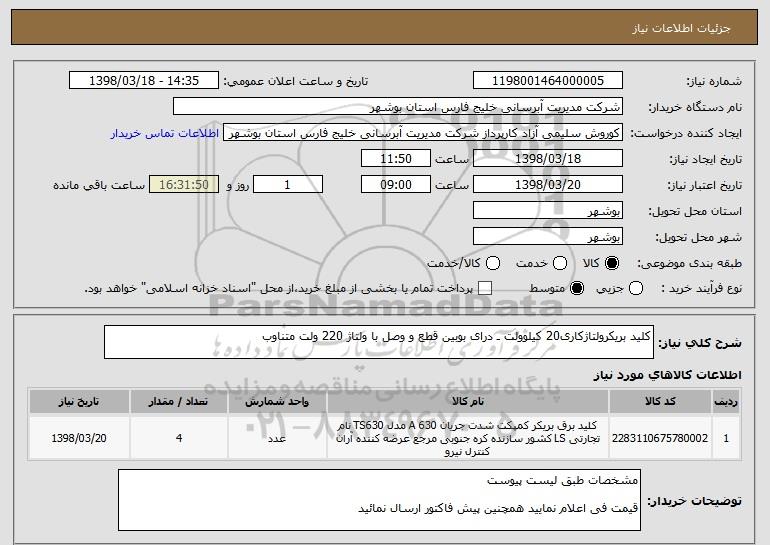
Task: Click the buyer organization name field
Action: click(398, 107)
